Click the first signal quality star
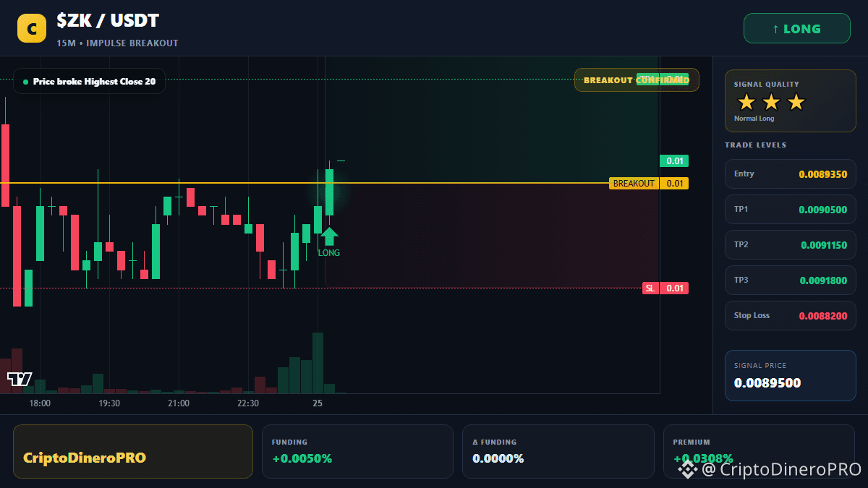The image size is (868, 488). tap(746, 102)
